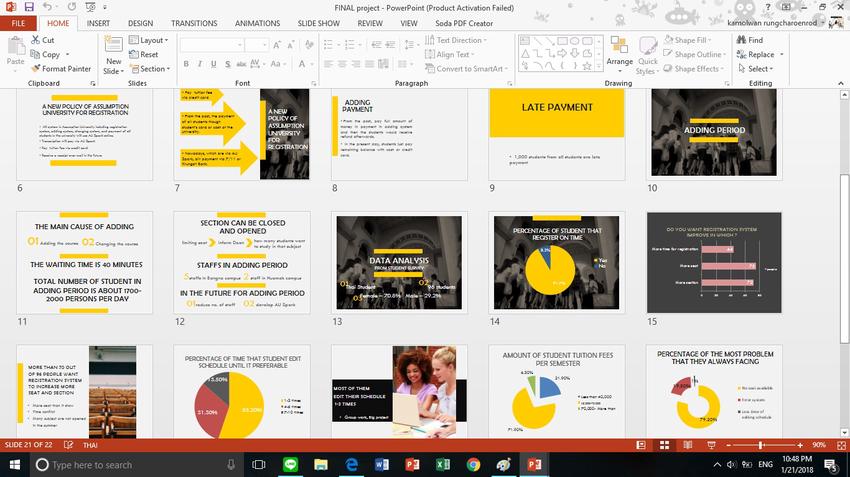Viewport: 850px width, 477px height.
Task: Toggle Bold formatting
Action: click(x=186, y=64)
